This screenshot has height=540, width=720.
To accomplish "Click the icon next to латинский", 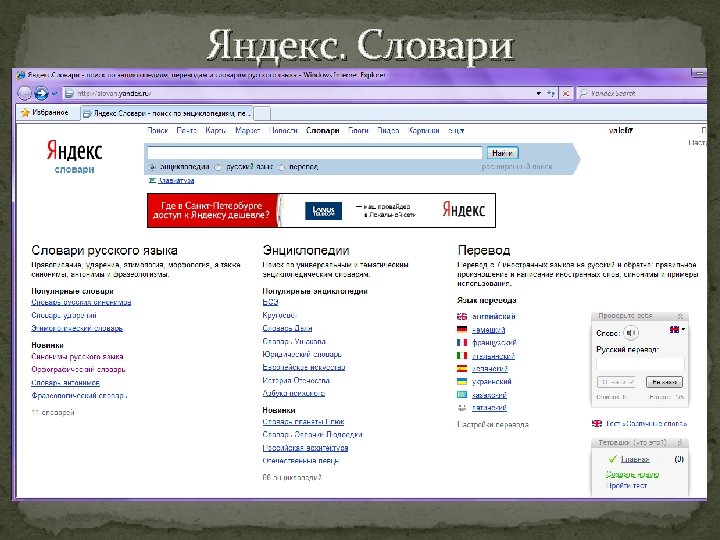I will [462, 407].
